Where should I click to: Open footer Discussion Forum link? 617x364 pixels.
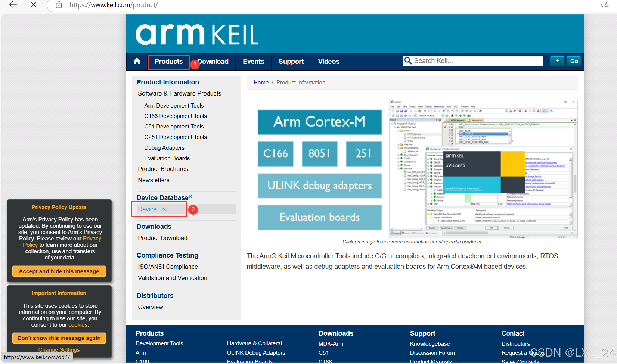click(x=432, y=353)
